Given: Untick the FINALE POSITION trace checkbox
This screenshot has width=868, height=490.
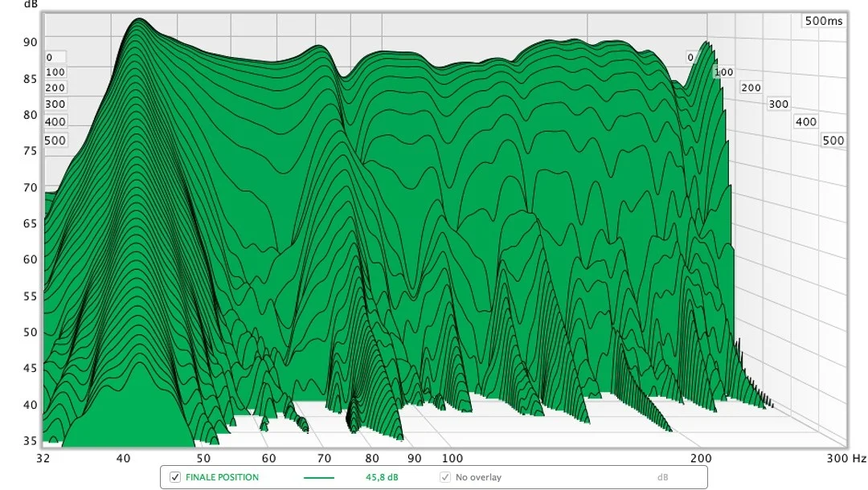Looking at the screenshot, I should tap(175, 477).
